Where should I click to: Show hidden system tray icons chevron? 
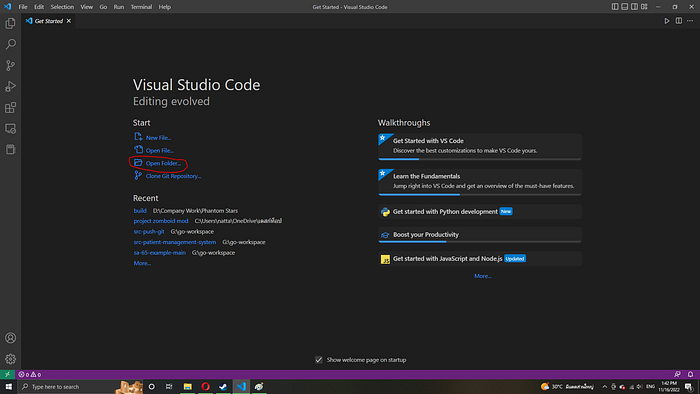[604, 386]
